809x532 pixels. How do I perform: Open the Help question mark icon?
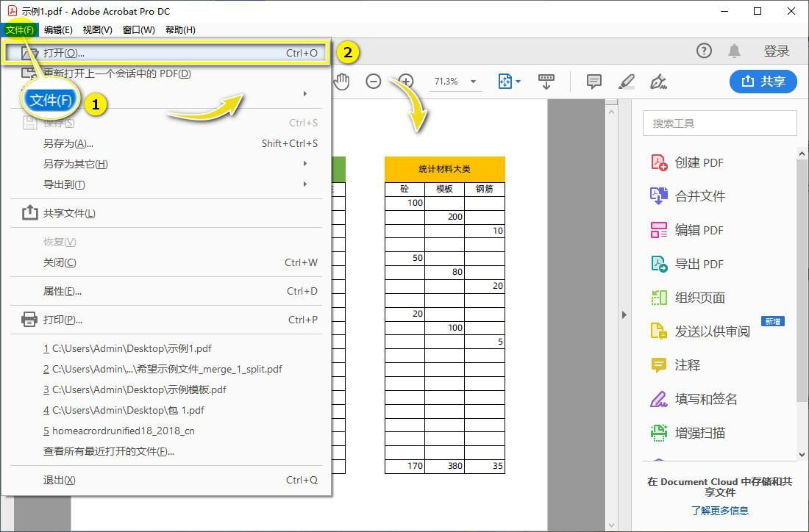(x=704, y=51)
